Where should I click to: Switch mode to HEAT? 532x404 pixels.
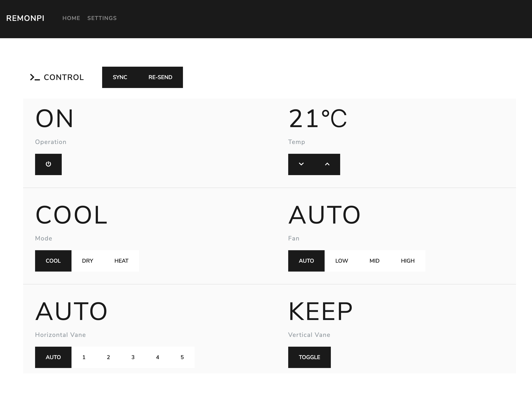(x=121, y=261)
